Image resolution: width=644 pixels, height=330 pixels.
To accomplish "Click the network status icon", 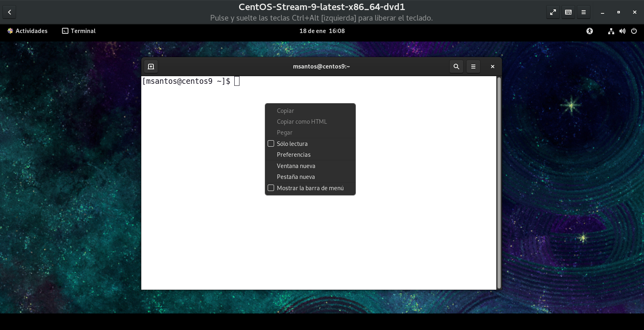I will tap(611, 31).
